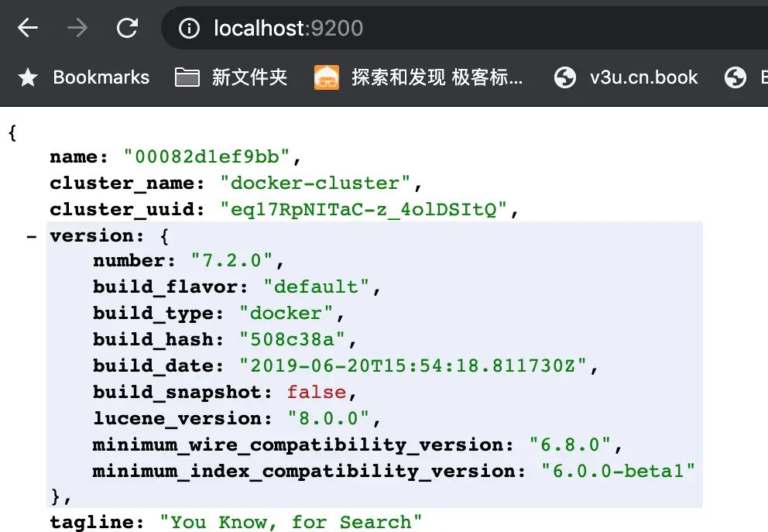
Task: Select the cluster_uuid value "eq17RpNITaC-z_4olDSItQ"
Action: (363, 210)
